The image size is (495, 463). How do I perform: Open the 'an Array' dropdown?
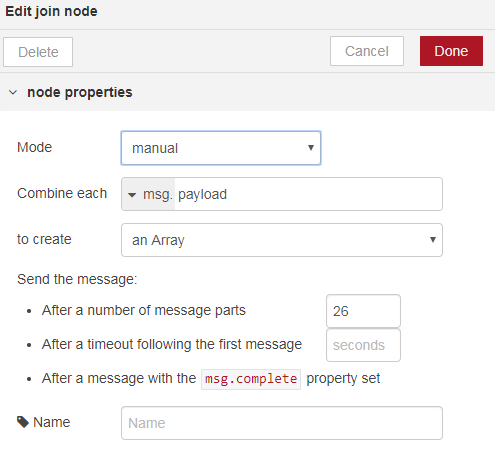282,240
